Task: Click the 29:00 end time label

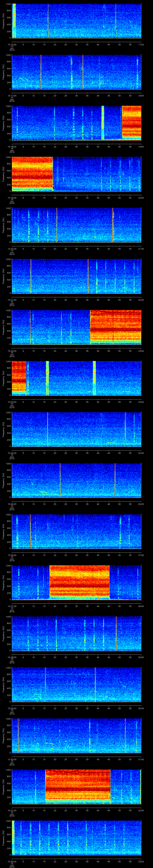Action: coord(141,657)
